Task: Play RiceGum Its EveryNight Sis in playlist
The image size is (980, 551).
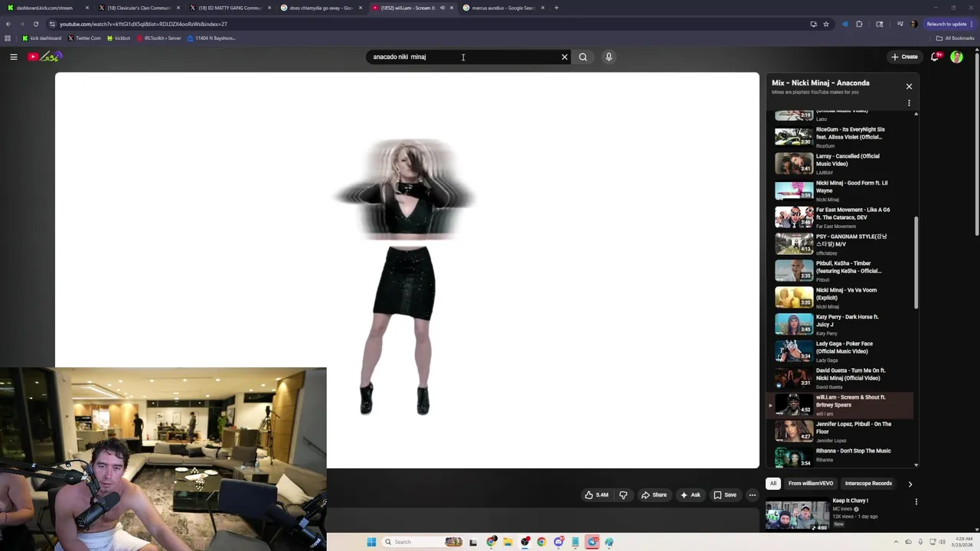Action: 841,137
